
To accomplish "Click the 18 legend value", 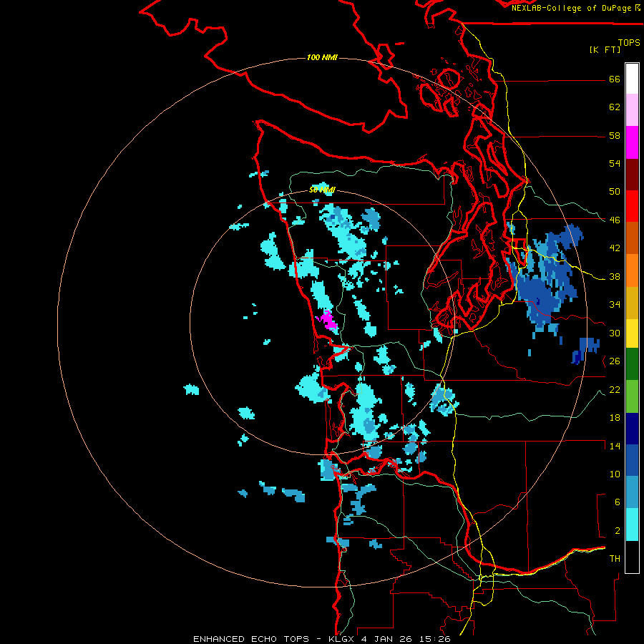I will 615,418.
